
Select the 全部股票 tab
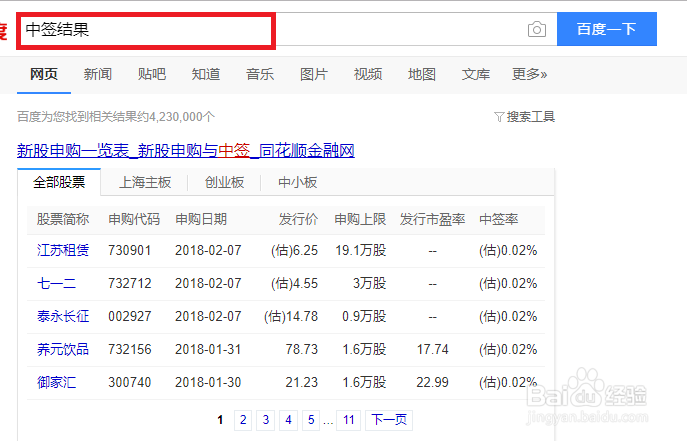coord(59,182)
